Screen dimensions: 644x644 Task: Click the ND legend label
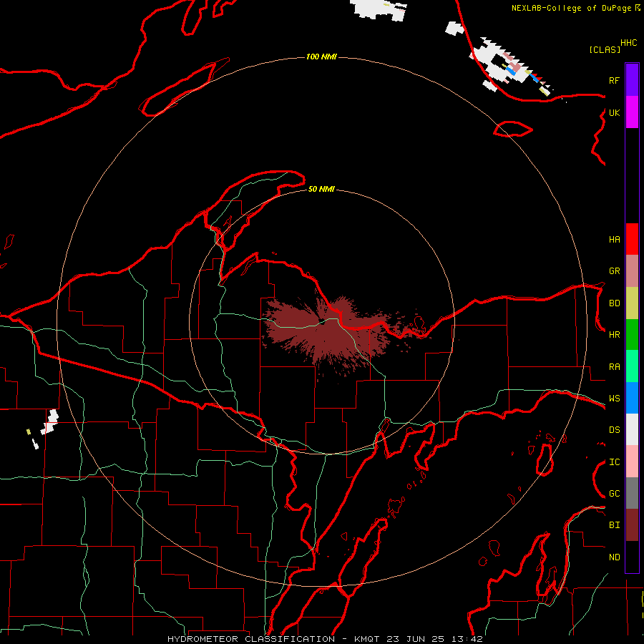(x=614, y=557)
